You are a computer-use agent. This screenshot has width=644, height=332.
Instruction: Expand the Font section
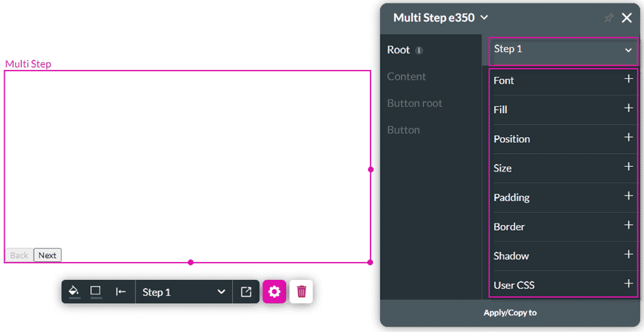pyautogui.click(x=563, y=80)
